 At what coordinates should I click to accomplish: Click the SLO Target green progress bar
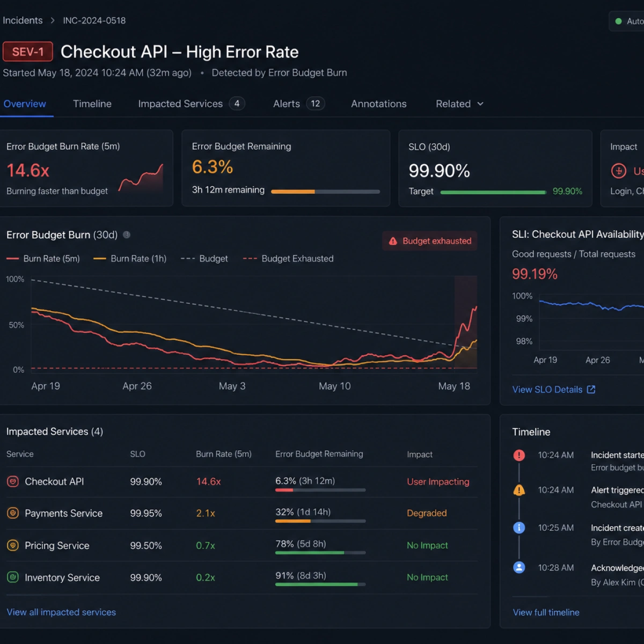pyautogui.click(x=494, y=192)
